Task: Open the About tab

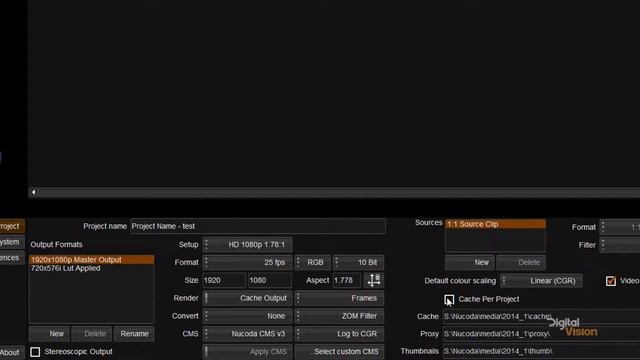Action: 12,353
